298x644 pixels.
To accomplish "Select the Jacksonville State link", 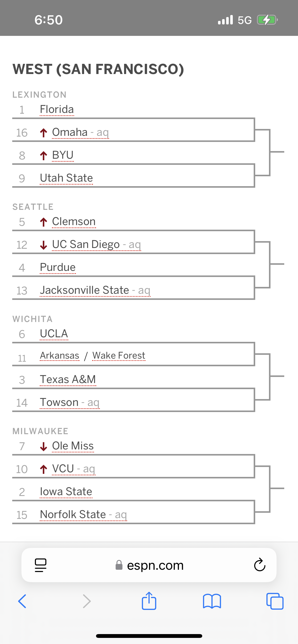I will pos(85,290).
